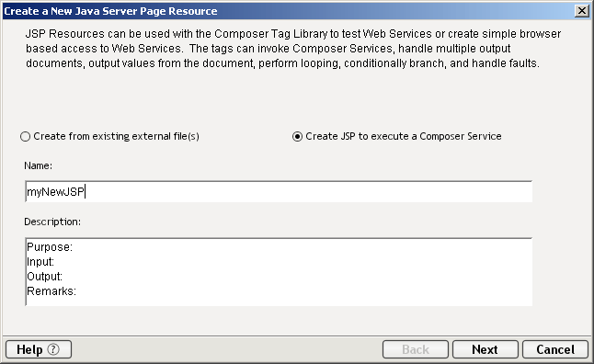Cancel the new JSP resource dialog

tap(555, 349)
